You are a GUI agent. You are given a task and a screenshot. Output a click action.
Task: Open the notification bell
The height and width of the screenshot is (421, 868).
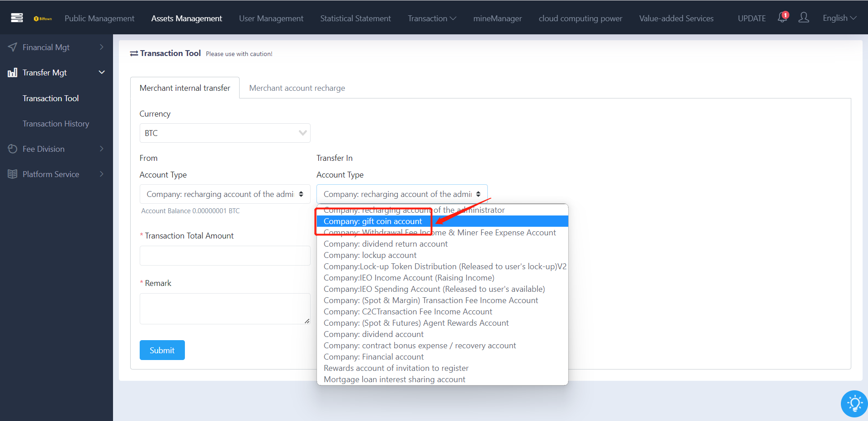click(x=783, y=18)
